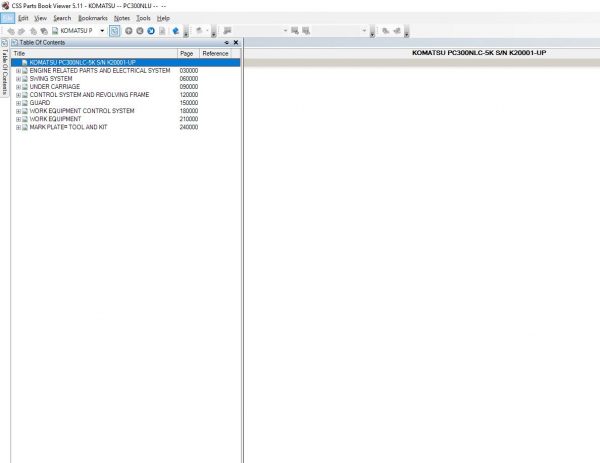The width and height of the screenshot is (600, 463).
Task: Open the Help menu
Action: pos(163,18)
